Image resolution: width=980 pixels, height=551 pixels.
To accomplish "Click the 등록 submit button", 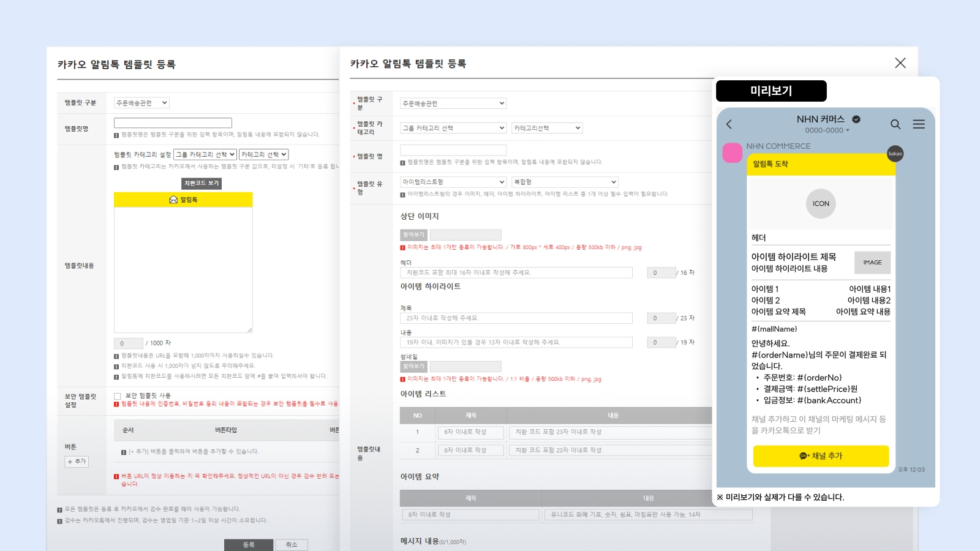I will coord(248,544).
